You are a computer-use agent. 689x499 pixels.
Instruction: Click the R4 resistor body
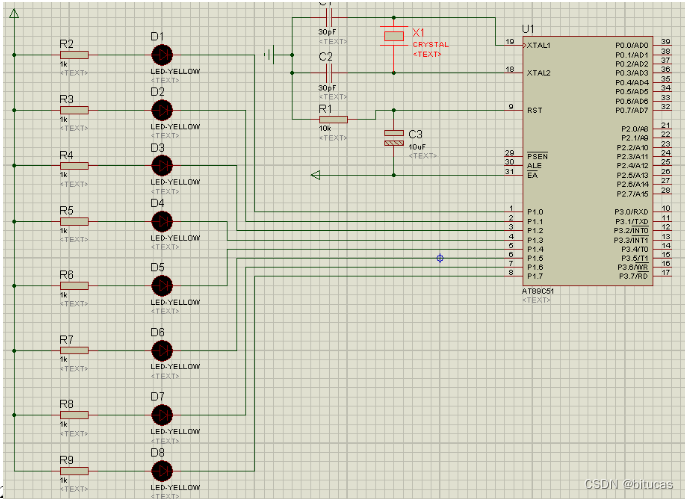click(74, 166)
